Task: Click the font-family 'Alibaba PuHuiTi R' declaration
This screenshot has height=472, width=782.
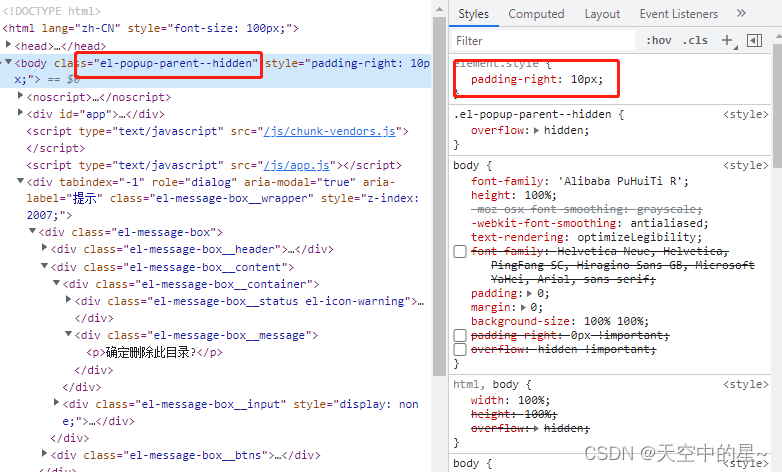Action: (x=580, y=182)
